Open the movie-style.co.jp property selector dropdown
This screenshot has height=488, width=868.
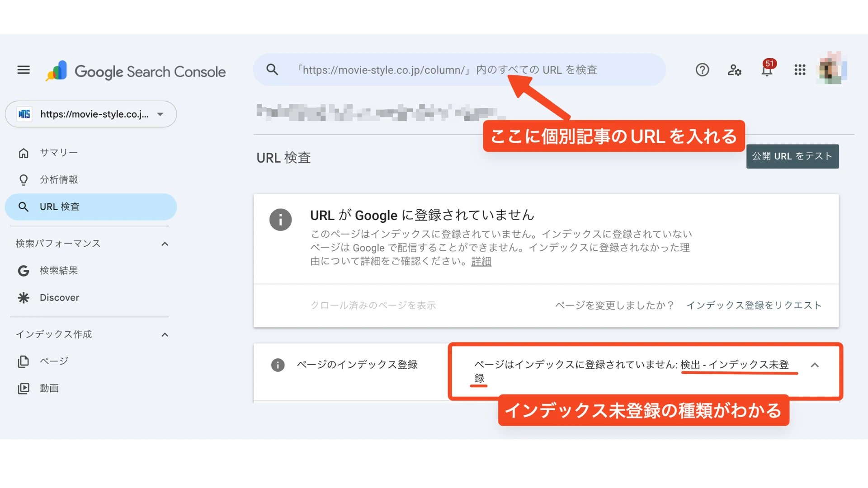coord(91,114)
